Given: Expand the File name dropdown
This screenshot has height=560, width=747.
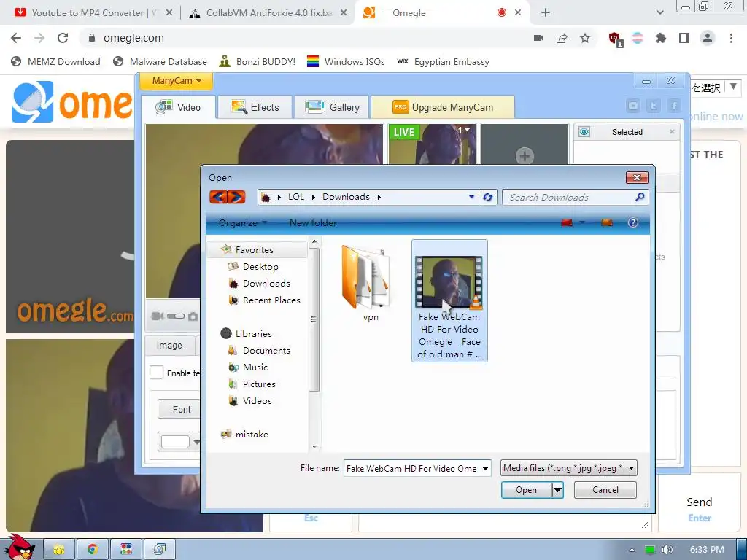Looking at the screenshot, I should point(485,469).
